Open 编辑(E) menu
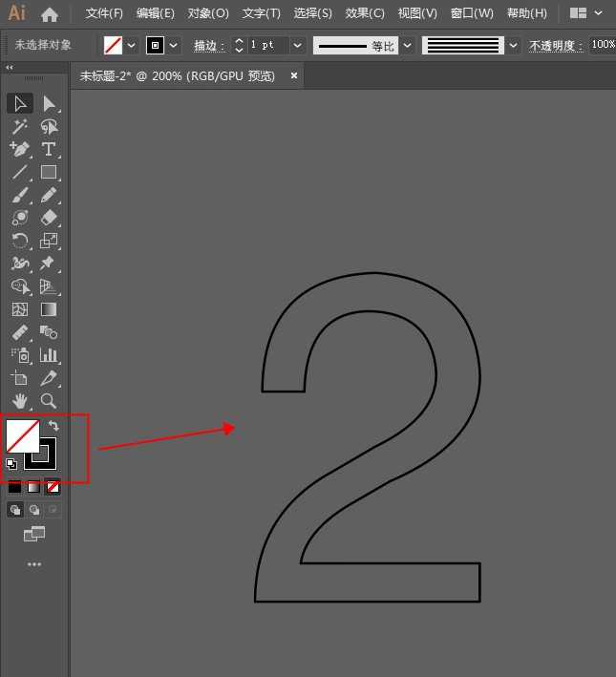The height and width of the screenshot is (677, 616). coord(156,13)
